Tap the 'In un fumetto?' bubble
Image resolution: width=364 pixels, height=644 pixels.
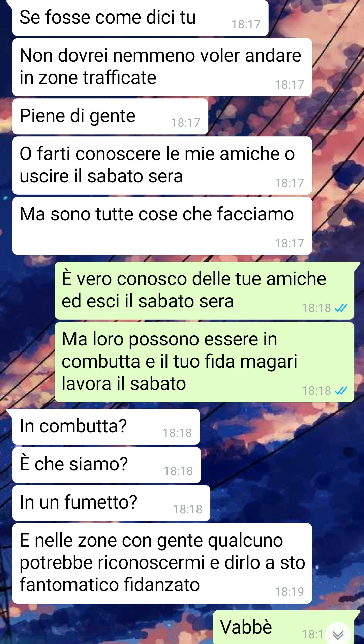(111, 503)
